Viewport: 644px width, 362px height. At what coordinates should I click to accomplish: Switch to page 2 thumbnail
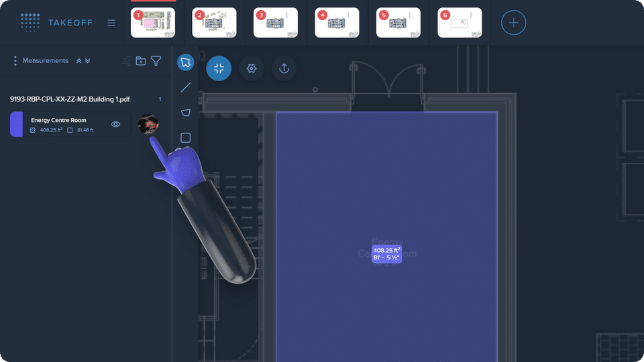[x=214, y=23]
